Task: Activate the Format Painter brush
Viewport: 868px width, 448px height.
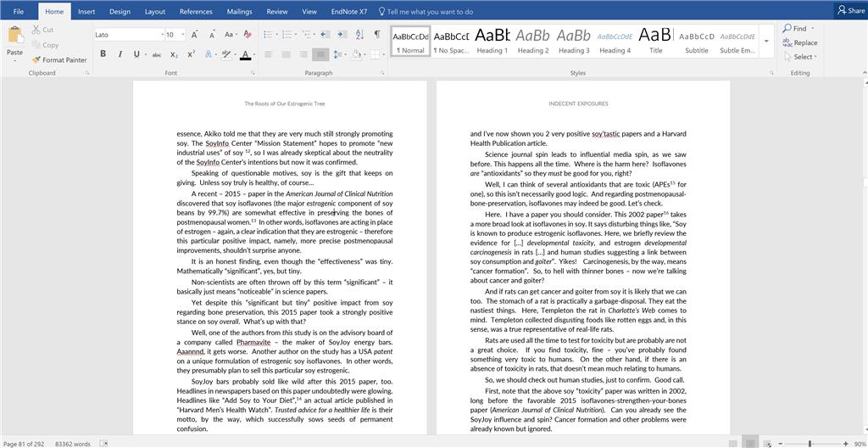Action: tap(59, 60)
